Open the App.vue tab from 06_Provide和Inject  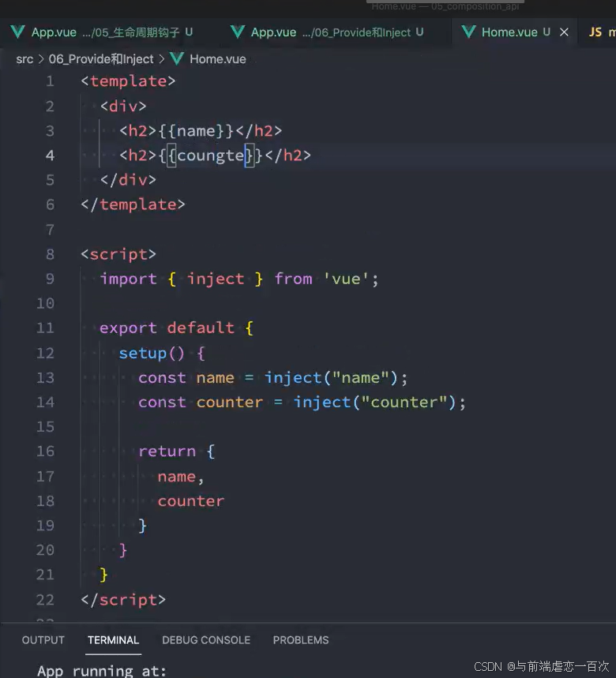[x=327, y=32]
